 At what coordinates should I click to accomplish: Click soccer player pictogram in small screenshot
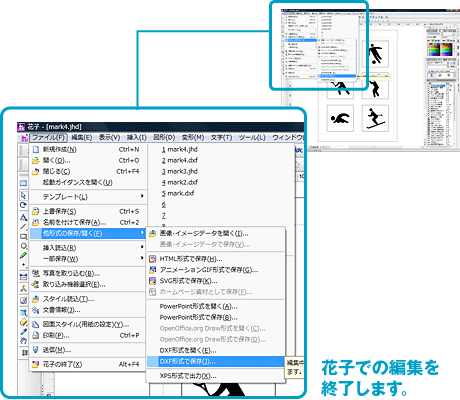coord(375,54)
